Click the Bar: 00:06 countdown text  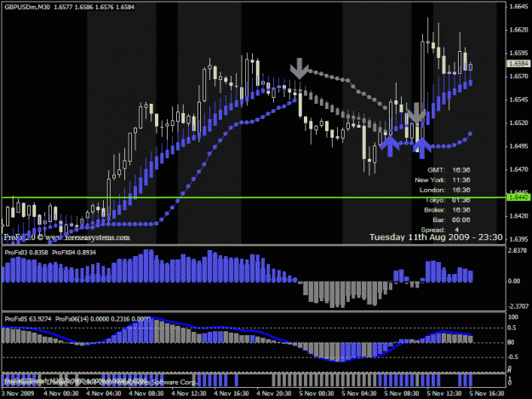tap(452, 220)
